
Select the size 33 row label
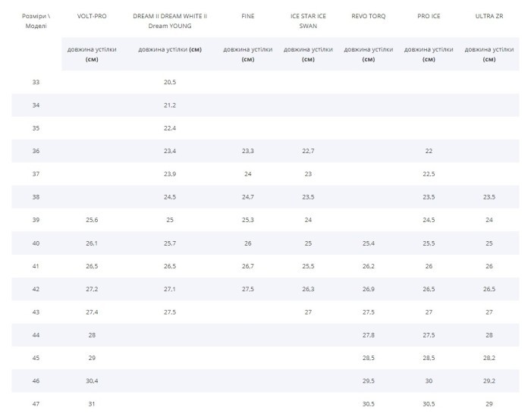(36, 82)
